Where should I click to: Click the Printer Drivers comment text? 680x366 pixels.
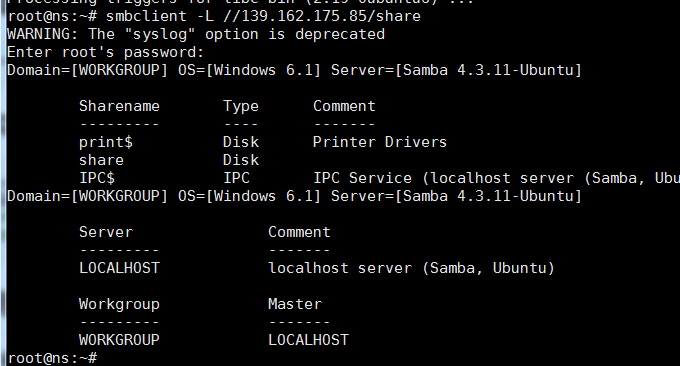point(380,142)
